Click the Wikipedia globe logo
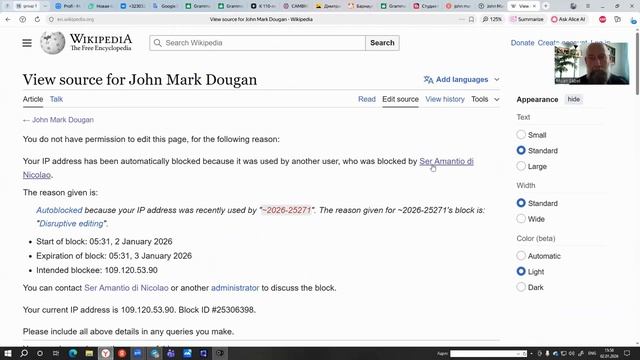This screenshot has width=640, height=360. (52, 42)
